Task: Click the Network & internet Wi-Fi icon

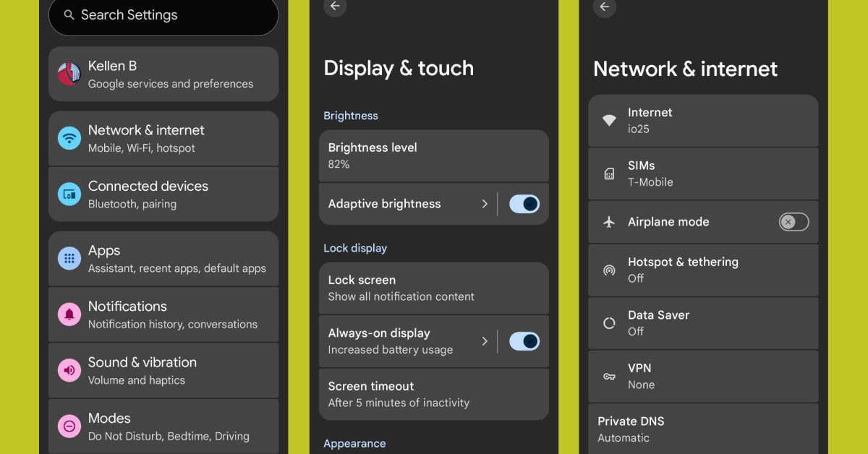Action: click(x=69, y=138)
